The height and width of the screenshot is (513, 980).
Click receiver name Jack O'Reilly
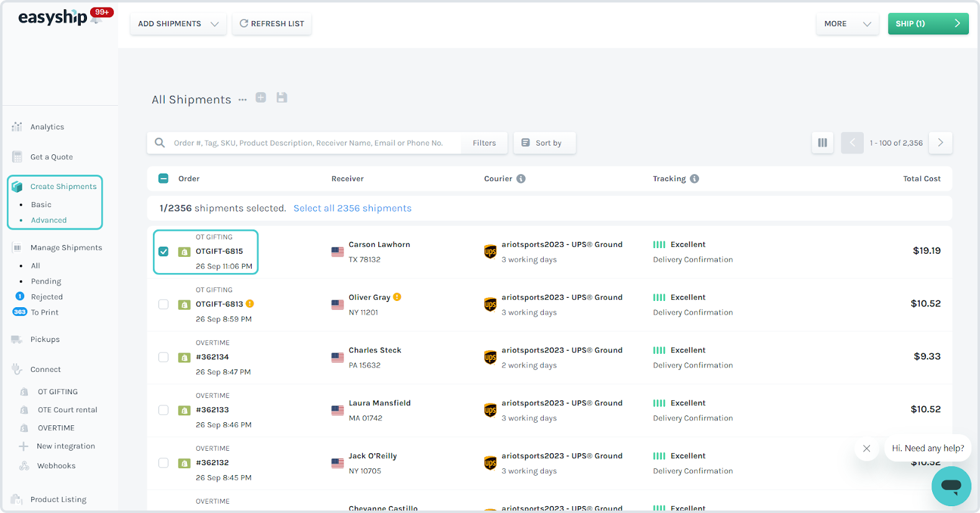pyautogui.click(x=373, y=456)
